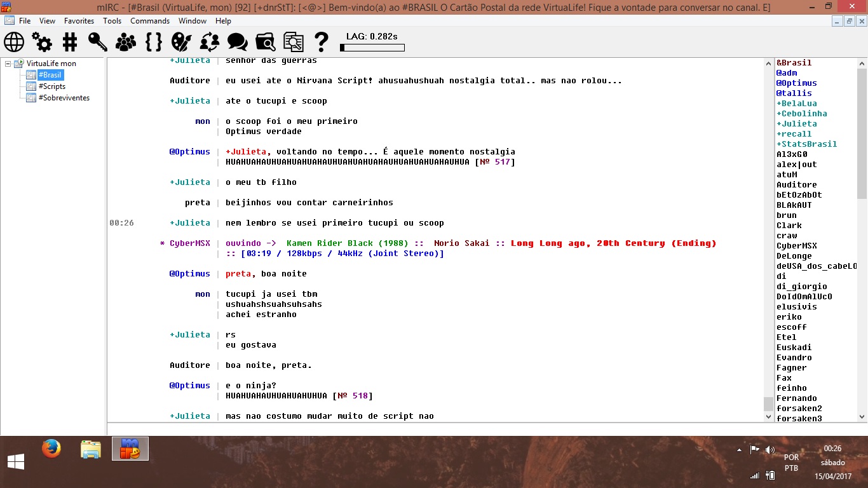Image resolution: width=868 pixels, height=488 pixels.
Task: Click the POR PTB language indicator
Action: pos(791,463)
